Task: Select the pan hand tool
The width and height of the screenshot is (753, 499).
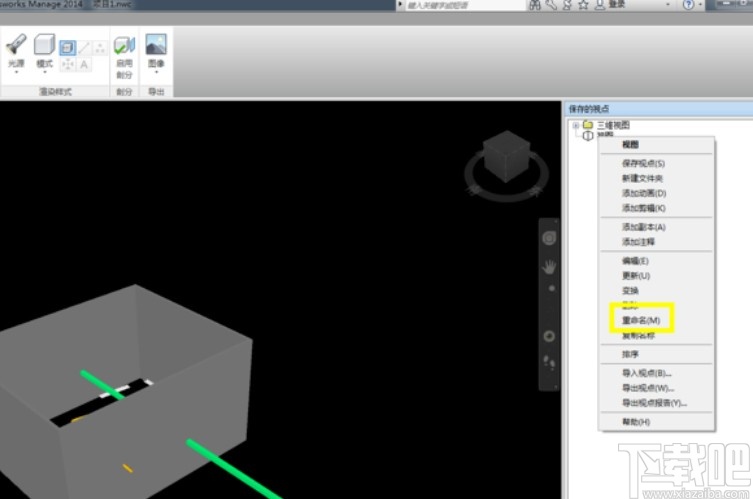Action: pyautogui.click(x=549, y=267)
